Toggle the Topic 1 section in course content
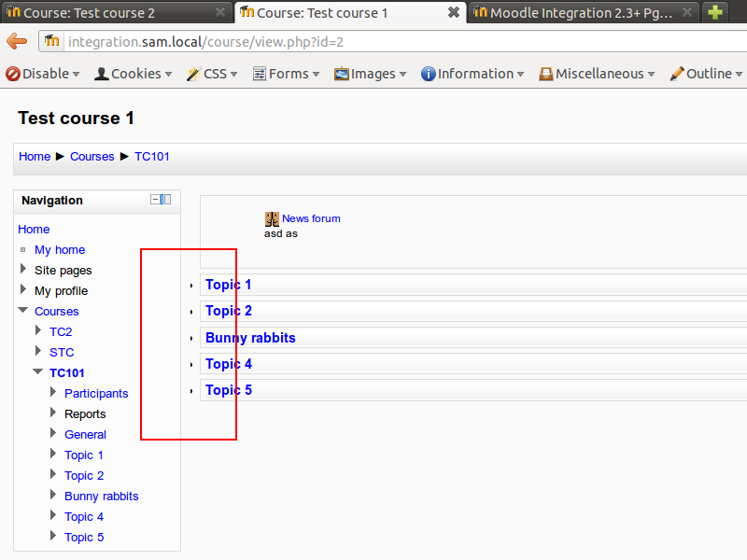 [x=191, y=286]
